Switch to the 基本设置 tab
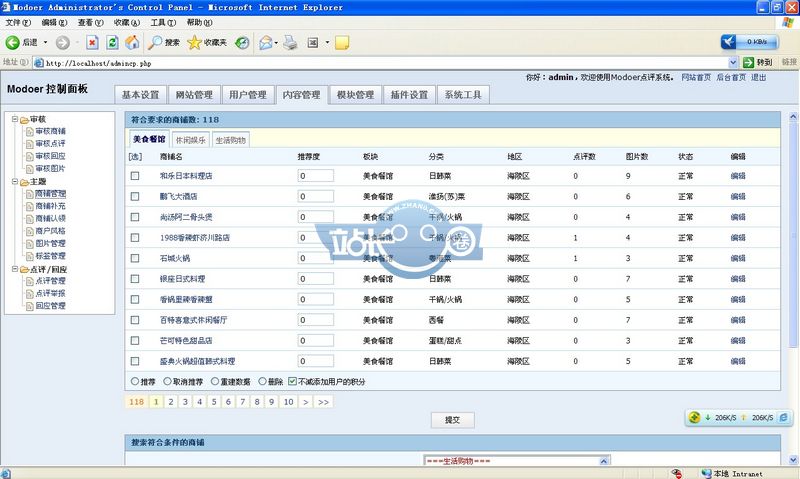 pos(140,95)
